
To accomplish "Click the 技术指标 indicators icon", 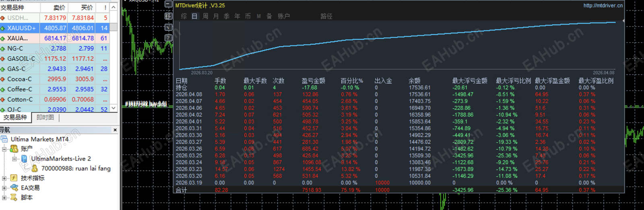I will pos(14,178).
